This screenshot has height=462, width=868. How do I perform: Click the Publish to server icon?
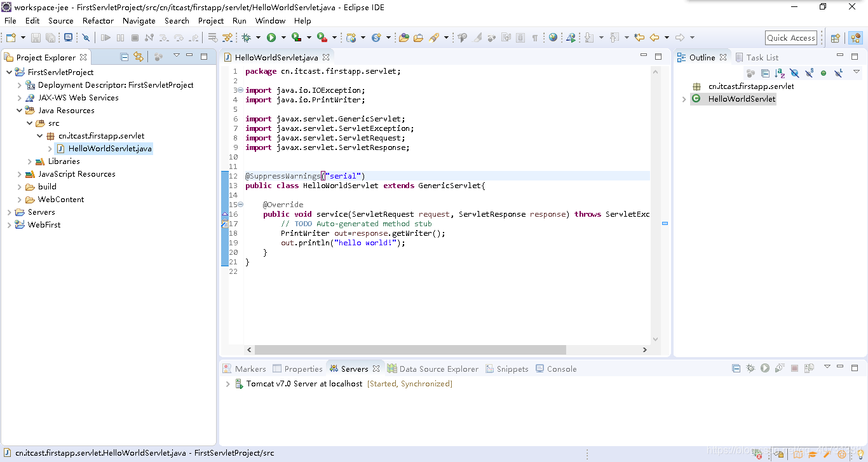(x=809, y=368)
